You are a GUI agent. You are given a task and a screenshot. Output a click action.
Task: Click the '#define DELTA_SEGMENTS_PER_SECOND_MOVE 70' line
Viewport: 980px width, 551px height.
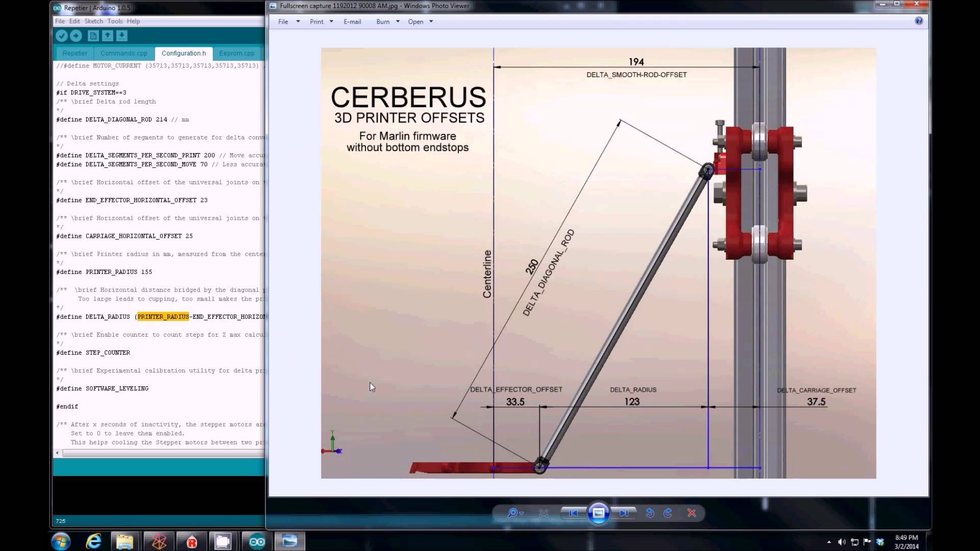132,164
